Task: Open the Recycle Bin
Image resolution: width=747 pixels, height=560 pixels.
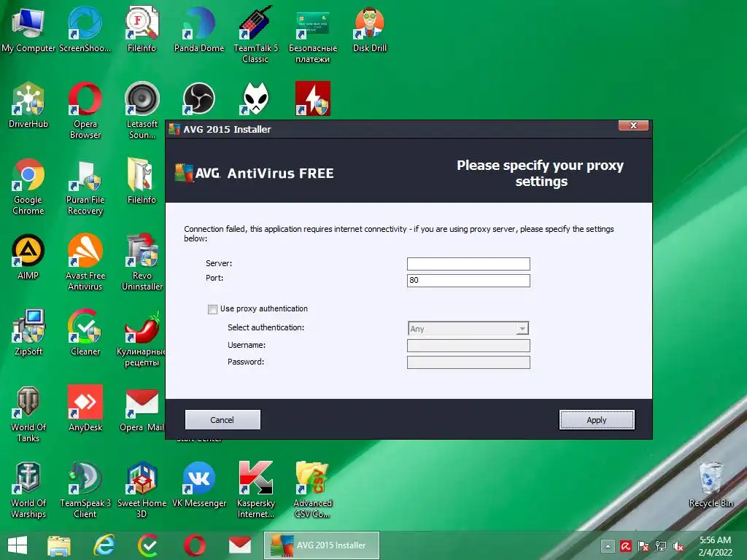Action: tap(711, 485)
